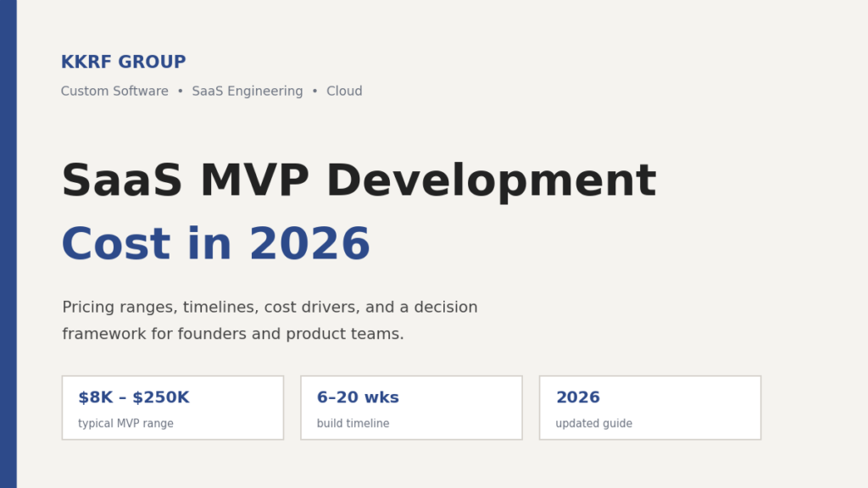Click the framework for founders subtitle line

tap(233, 334)
